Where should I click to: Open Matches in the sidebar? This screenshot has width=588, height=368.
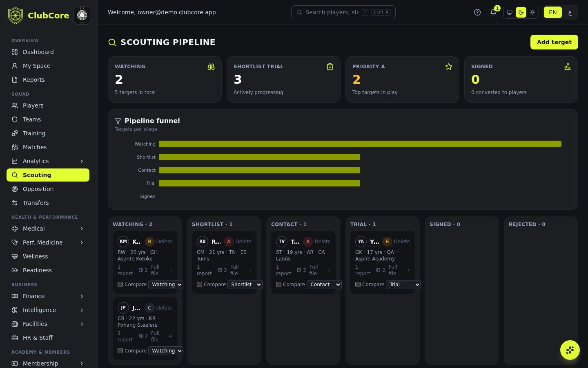coord(48,147)
